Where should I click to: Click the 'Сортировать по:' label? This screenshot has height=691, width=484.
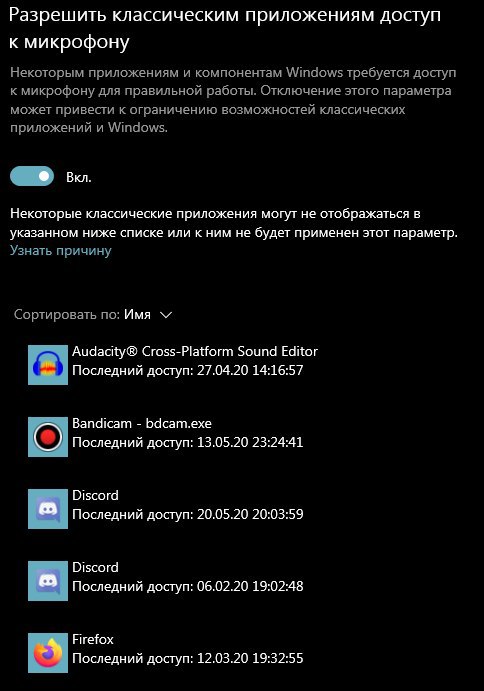click(67, 315)
